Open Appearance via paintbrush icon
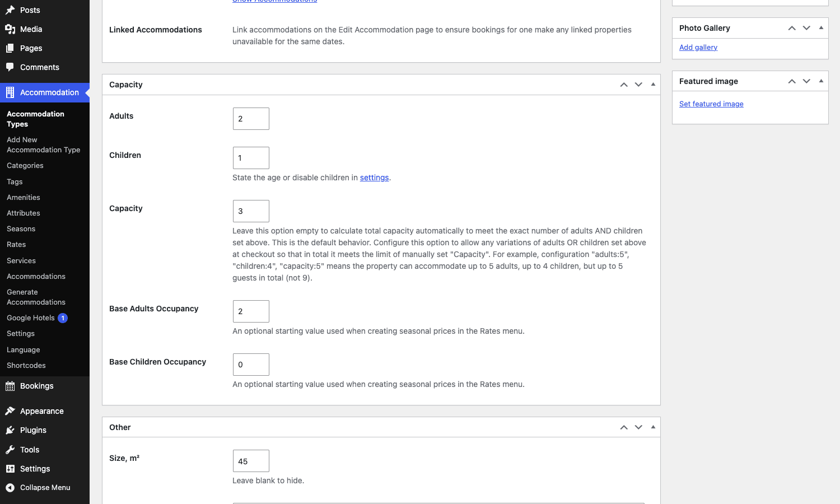Image resolution: width=840 pixels, height=504 pixels. coord(10,411)
